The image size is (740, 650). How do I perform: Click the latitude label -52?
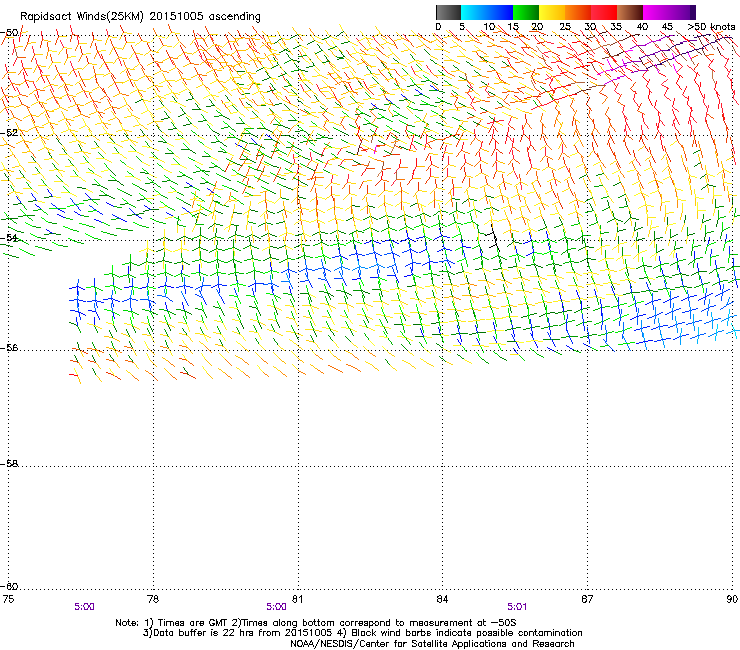[x=9, y=133]
